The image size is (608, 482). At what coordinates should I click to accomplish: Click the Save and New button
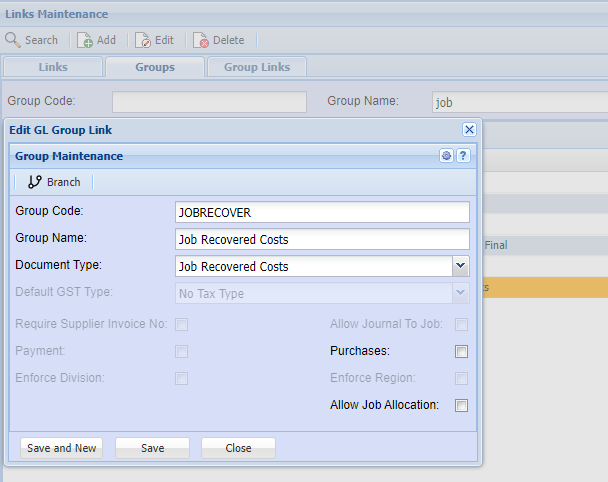pyautogui.click(x=62, y=448)
